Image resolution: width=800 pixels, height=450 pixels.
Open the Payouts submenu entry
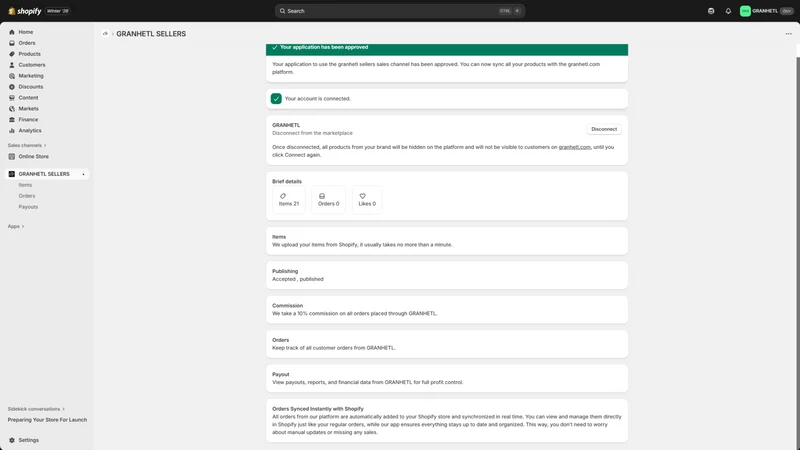pos(28,207)
